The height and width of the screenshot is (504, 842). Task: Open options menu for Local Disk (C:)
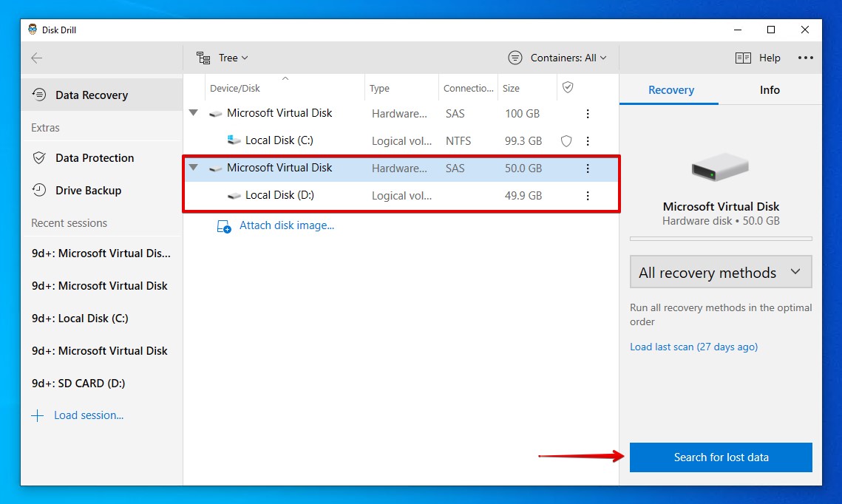588,141
